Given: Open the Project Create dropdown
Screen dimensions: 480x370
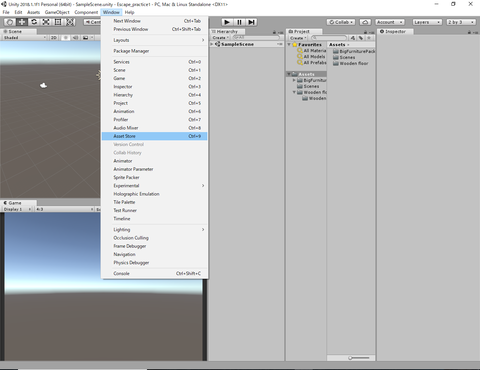Looking at the screenshot, I should [298, 38].
